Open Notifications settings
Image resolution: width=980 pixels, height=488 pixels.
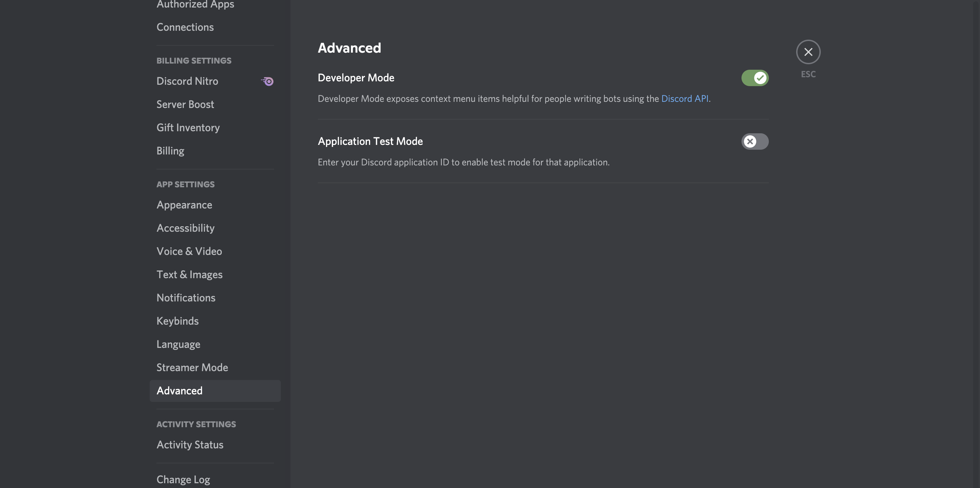coord(186,297)
